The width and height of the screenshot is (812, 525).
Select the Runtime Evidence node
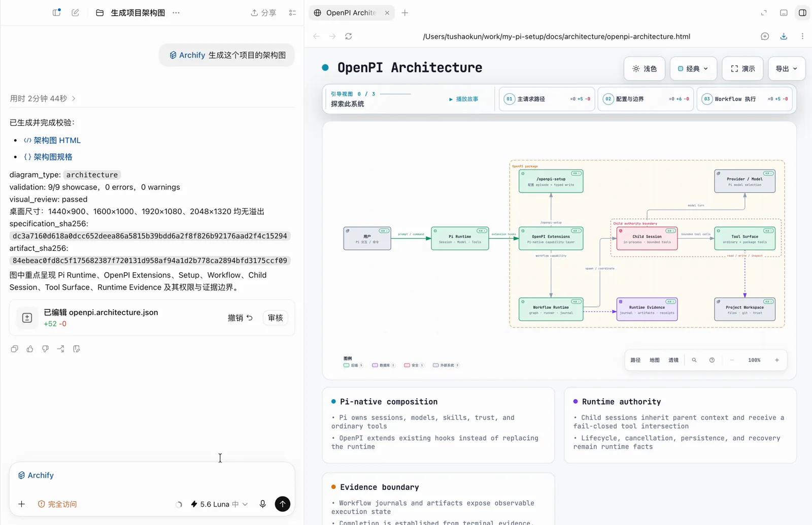[x=647, y=309]
